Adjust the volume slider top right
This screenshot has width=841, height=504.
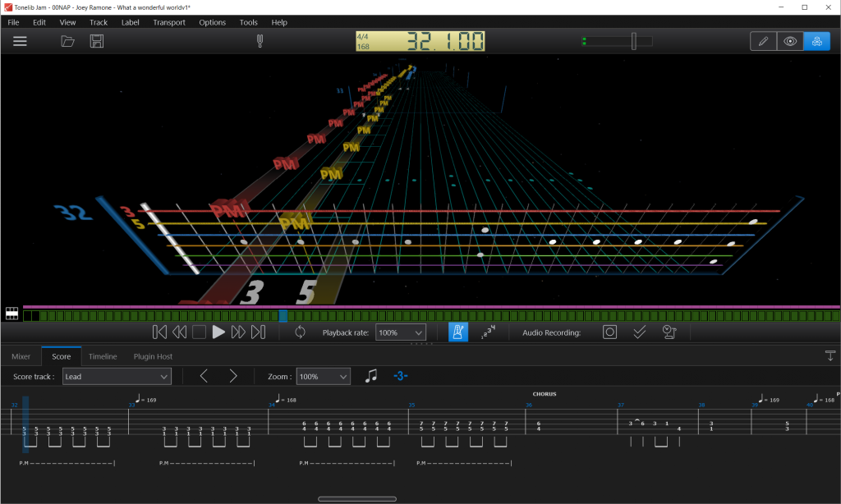634,39
